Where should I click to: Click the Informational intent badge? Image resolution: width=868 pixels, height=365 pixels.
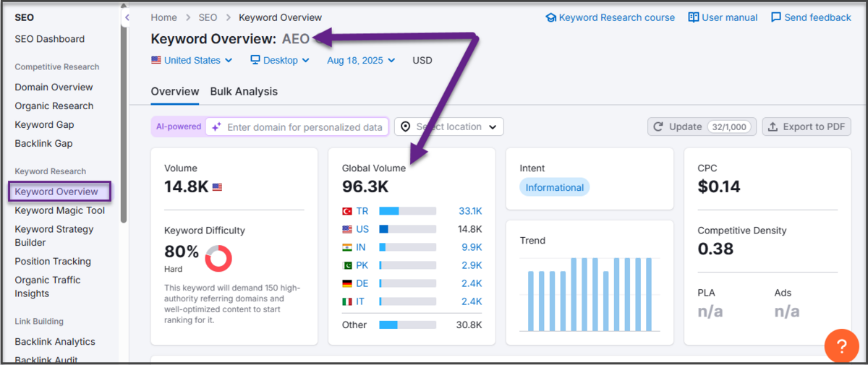pyautogui.click(x=555, y=187)
